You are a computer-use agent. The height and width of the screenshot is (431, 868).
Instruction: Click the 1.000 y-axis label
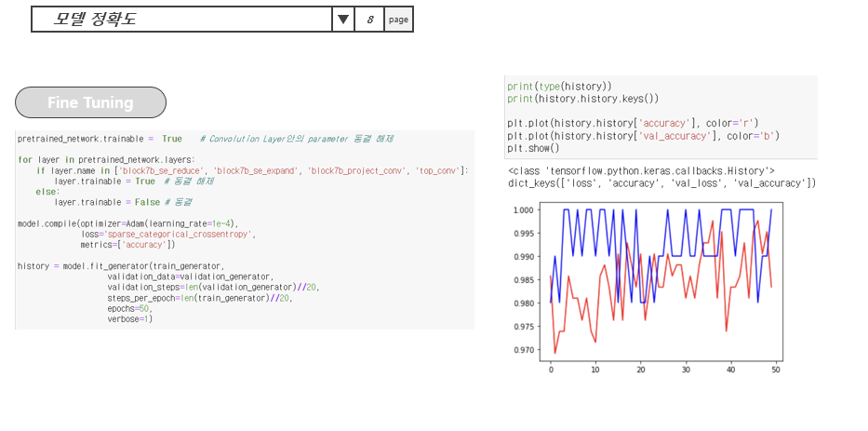point(524,210)
